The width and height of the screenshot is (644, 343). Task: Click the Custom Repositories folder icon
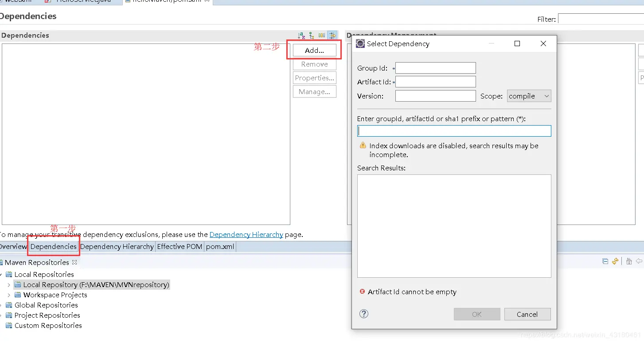point(9,325)
